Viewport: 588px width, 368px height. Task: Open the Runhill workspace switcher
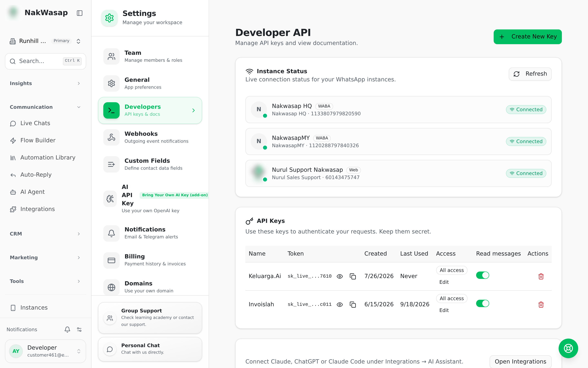pyautogui.click(x=46, y=41)
